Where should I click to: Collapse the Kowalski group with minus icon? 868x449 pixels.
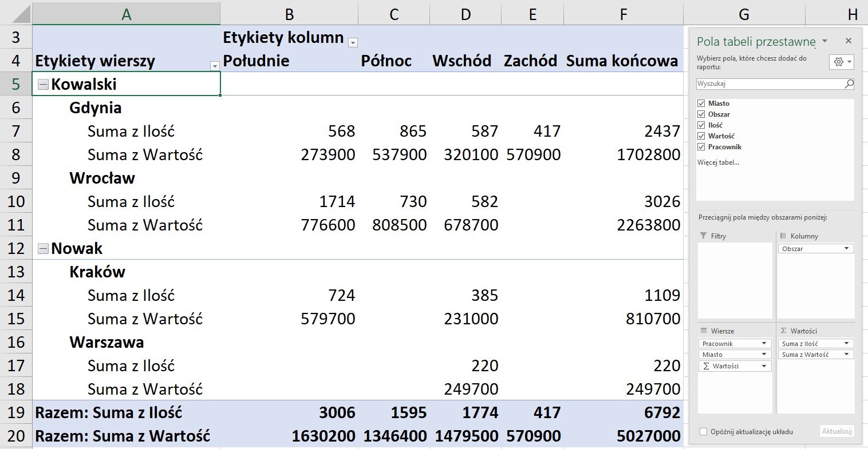point(43,85)
